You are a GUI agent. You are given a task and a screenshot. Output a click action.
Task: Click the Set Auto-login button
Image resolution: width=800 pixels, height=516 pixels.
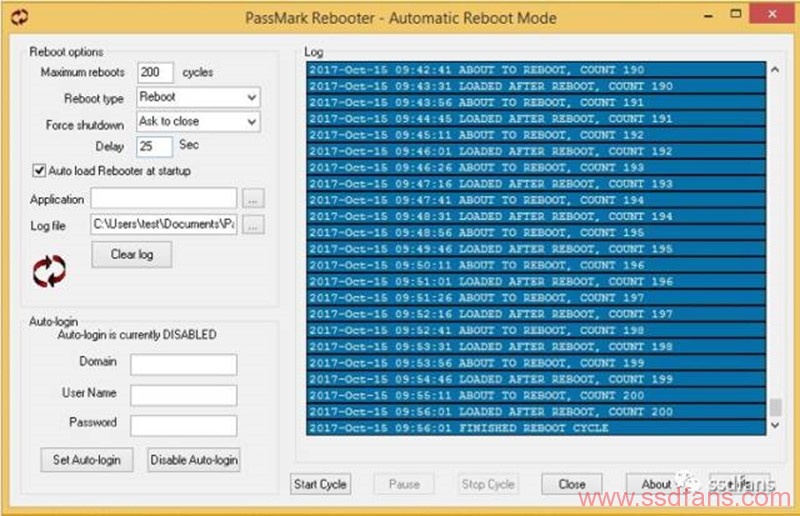tap(87, 460)
